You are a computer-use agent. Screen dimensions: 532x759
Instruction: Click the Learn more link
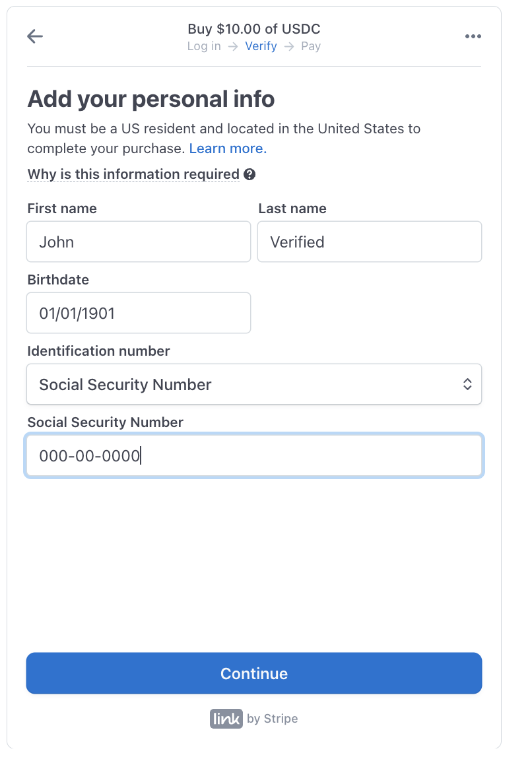coord(227,148)
